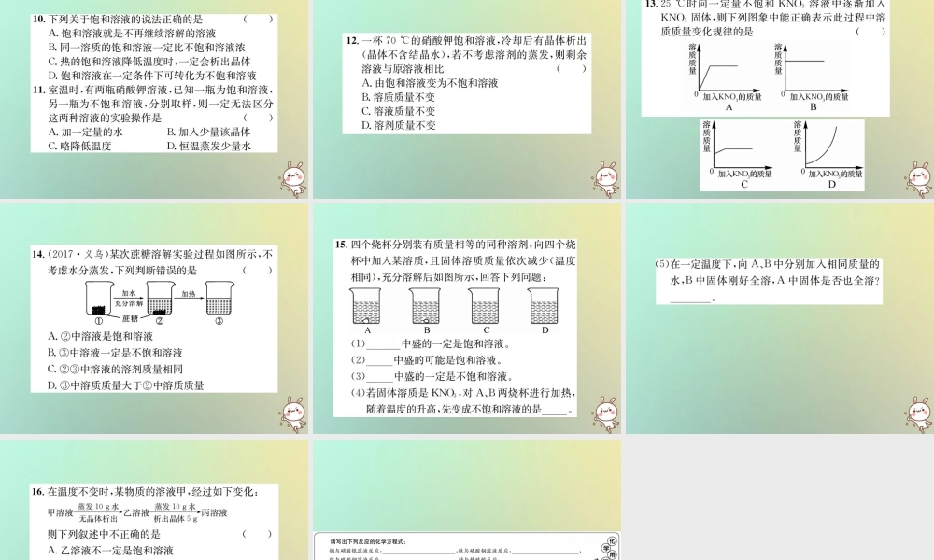The width and height of the screenshot is (934, 560).
Task: Click option 'B. 加入少量该晶体'
Action: tap(208, 132)
